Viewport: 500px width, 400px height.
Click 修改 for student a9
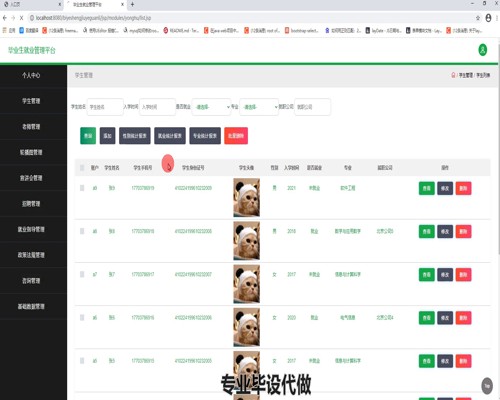point(445,188)
